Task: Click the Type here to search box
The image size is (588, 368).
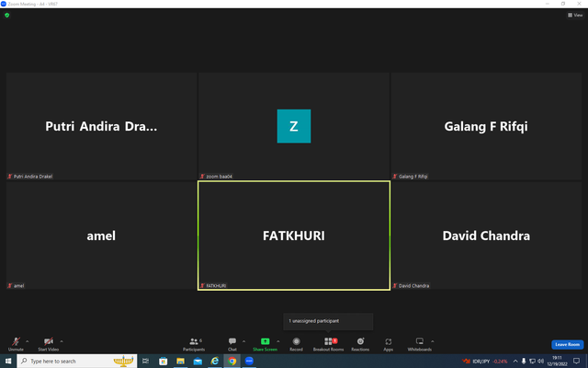Action: point(77,362)
